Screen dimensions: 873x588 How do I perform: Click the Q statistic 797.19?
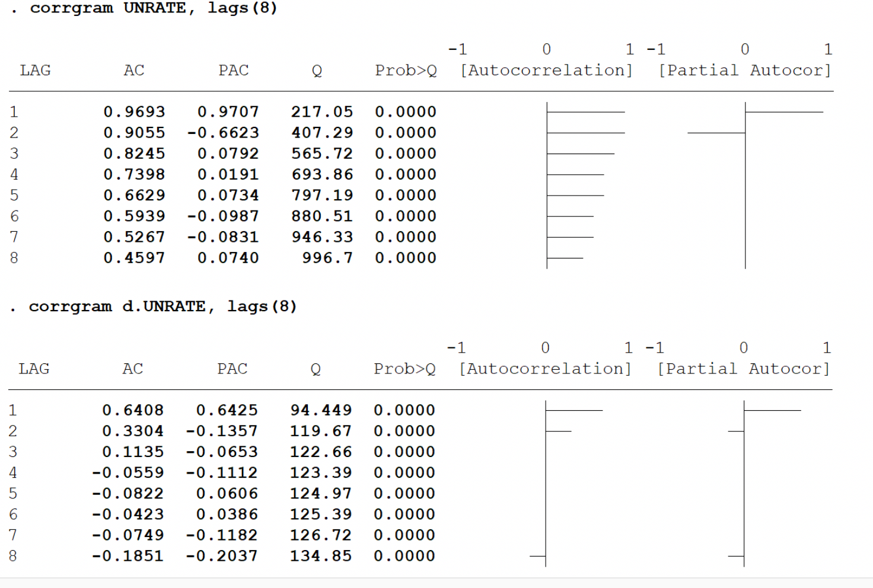tap(322, 195)
